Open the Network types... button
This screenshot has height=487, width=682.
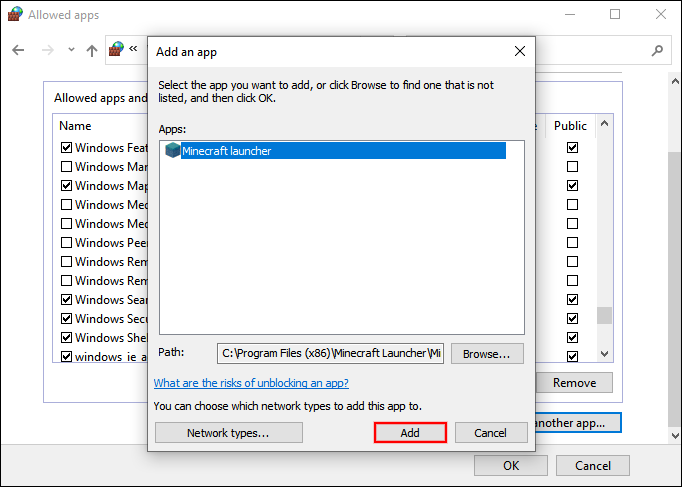(x=228, y=433)
